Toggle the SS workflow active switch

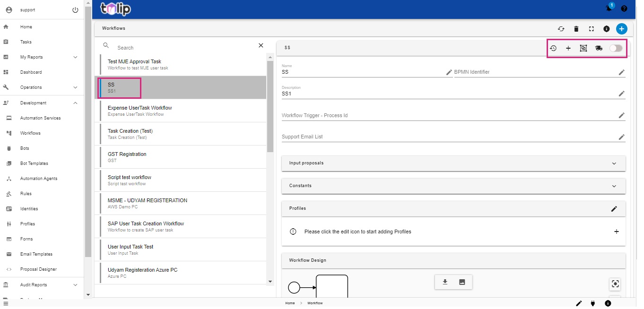click(616, 48)
